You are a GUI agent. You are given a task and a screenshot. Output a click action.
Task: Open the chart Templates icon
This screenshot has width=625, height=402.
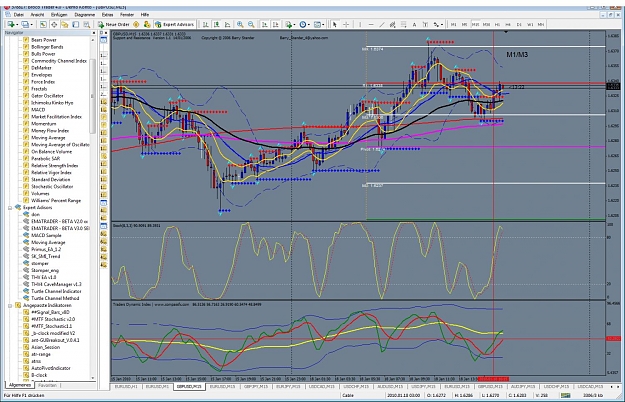317,24
